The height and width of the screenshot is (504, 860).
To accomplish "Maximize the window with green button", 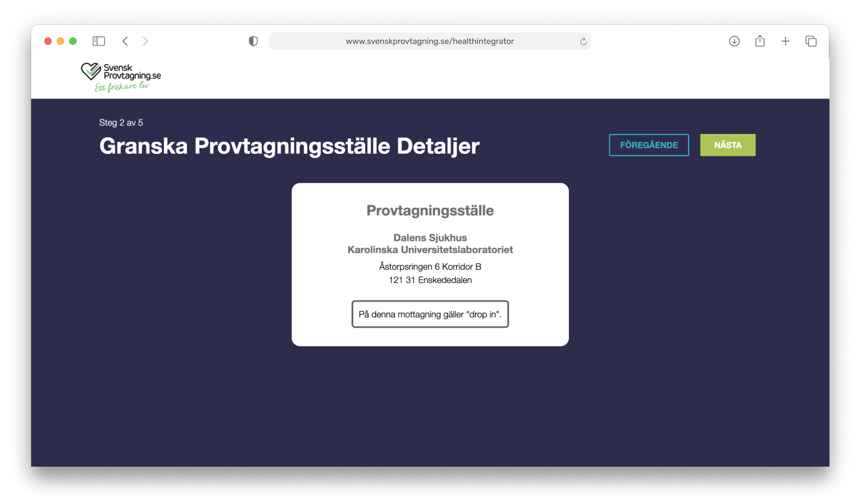I will 73,41.
